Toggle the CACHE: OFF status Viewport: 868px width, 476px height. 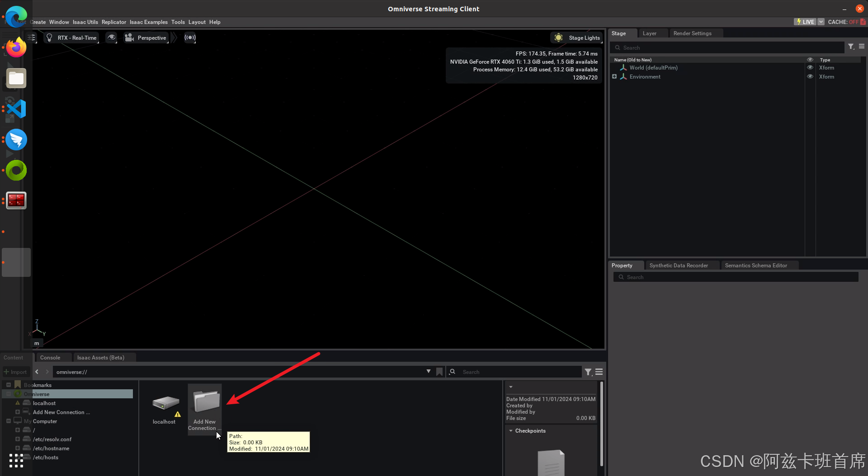pyautogui.click(x=844, y=22)
